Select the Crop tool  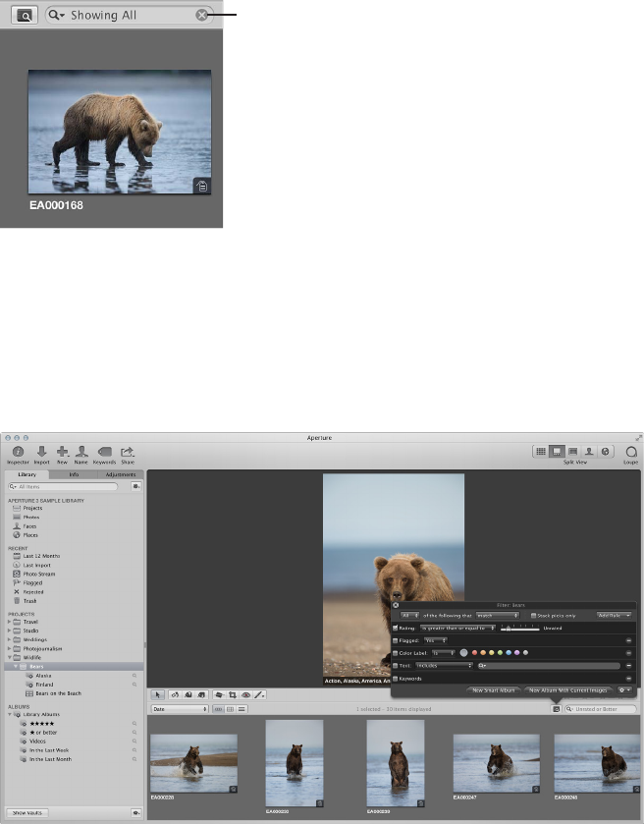pos(233,694)
